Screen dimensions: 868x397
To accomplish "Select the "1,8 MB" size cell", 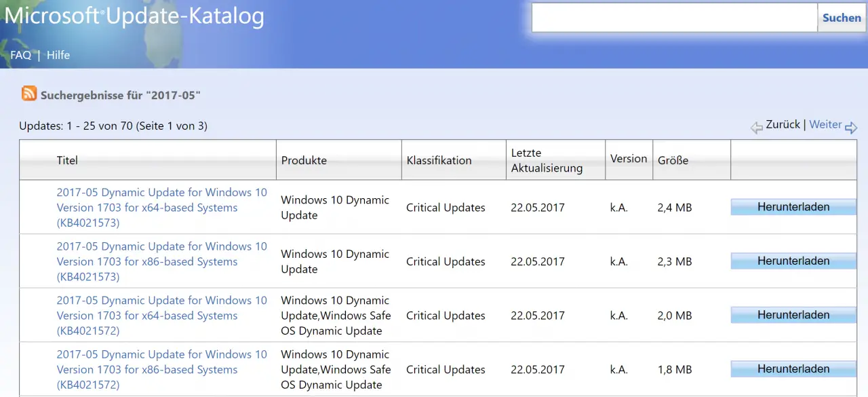I will pos(675,370).
